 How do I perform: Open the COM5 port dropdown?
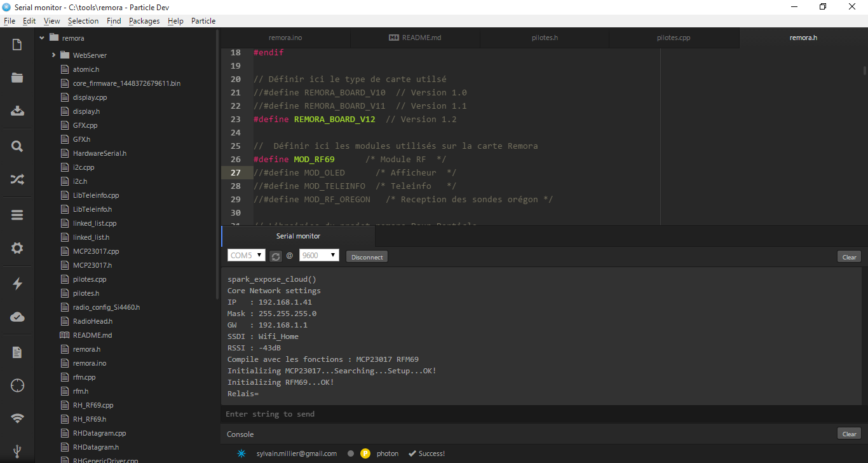click(247, 255)
